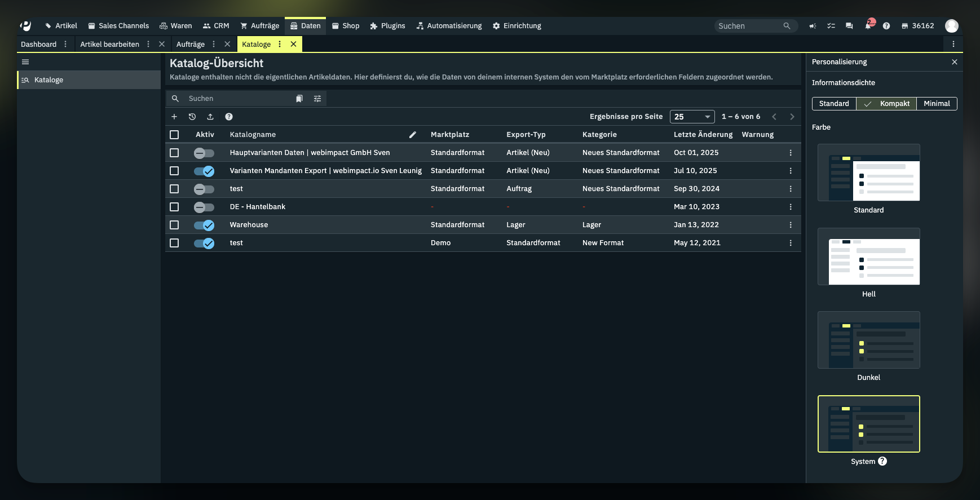
Task: Disable the Warehouse catalog toggle
Action: tap(204, 225)
